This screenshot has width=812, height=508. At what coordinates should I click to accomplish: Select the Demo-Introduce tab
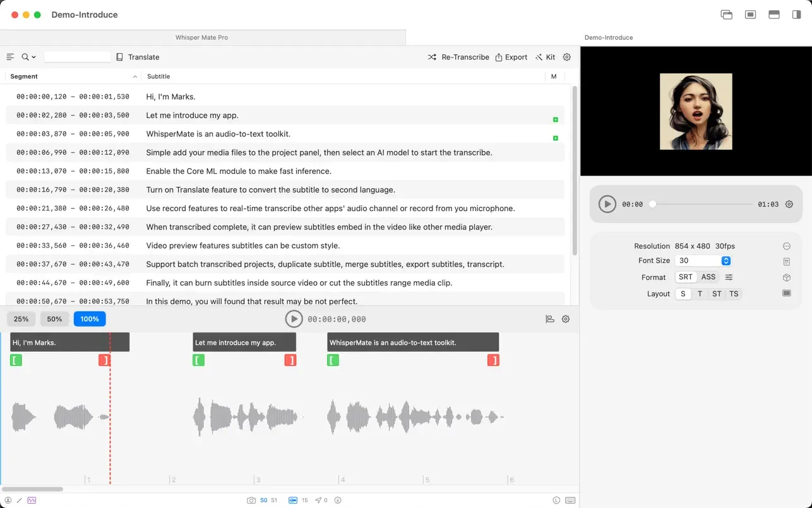(x=609, y=37)
